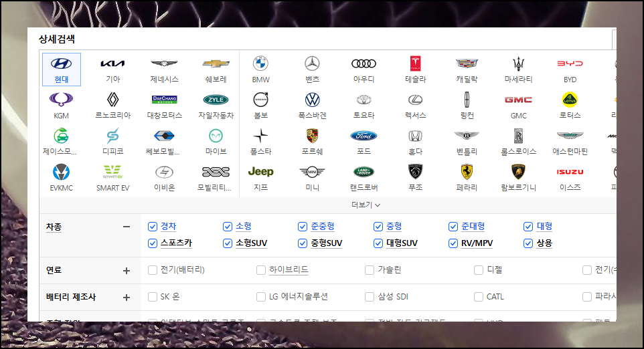Click the 준대형 label link

pos(473,227)
